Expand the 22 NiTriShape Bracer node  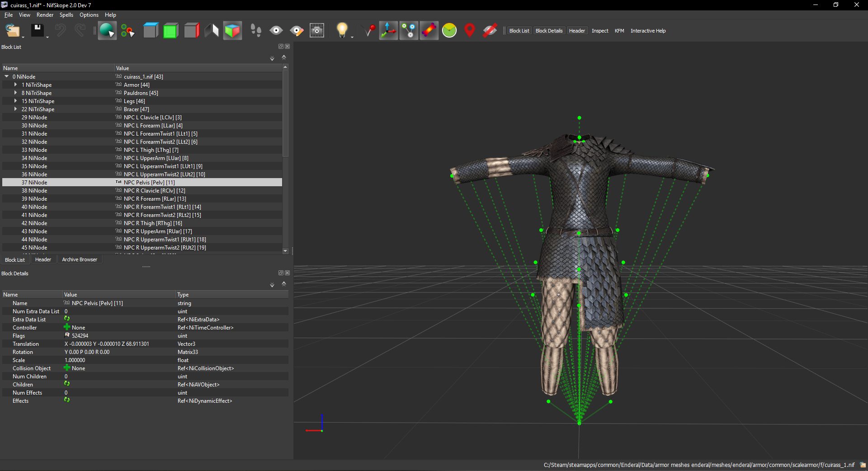click(x=15, y=109)
